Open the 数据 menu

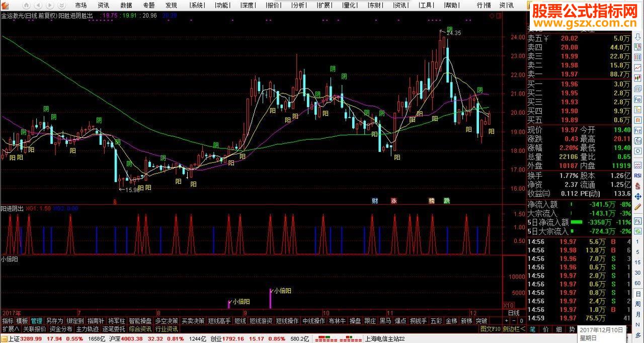126,5
